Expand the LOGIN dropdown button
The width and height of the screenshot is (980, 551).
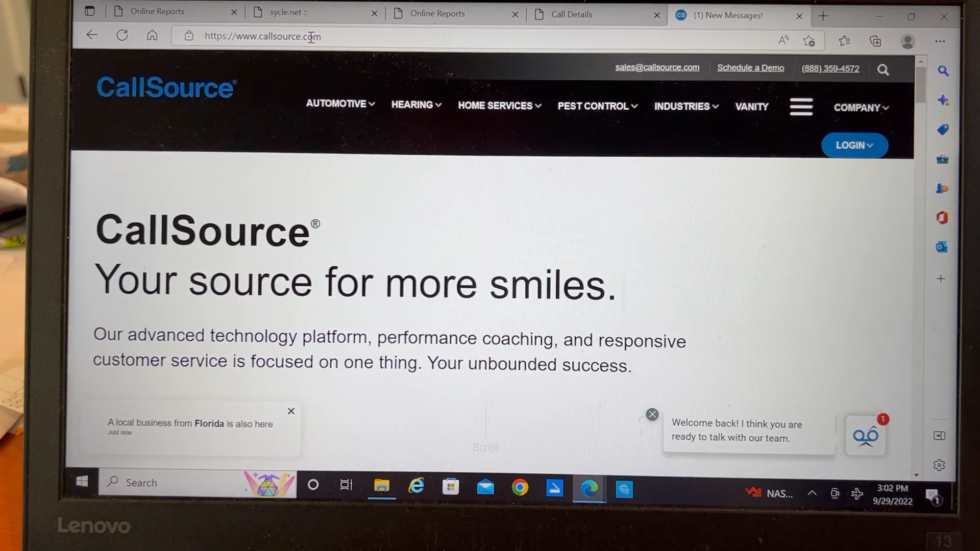coord(854,145)
